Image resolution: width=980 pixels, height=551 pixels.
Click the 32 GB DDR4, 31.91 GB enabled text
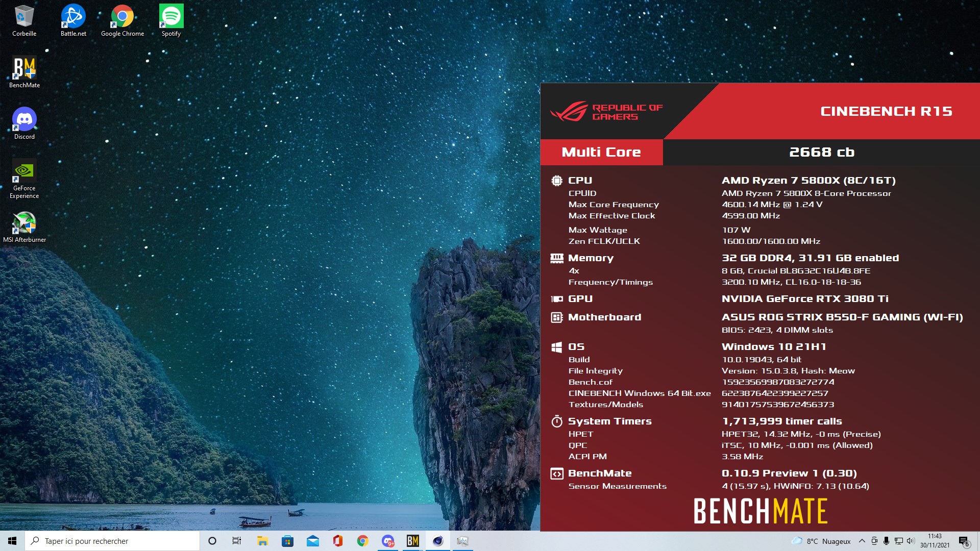(x=810, y=258)
